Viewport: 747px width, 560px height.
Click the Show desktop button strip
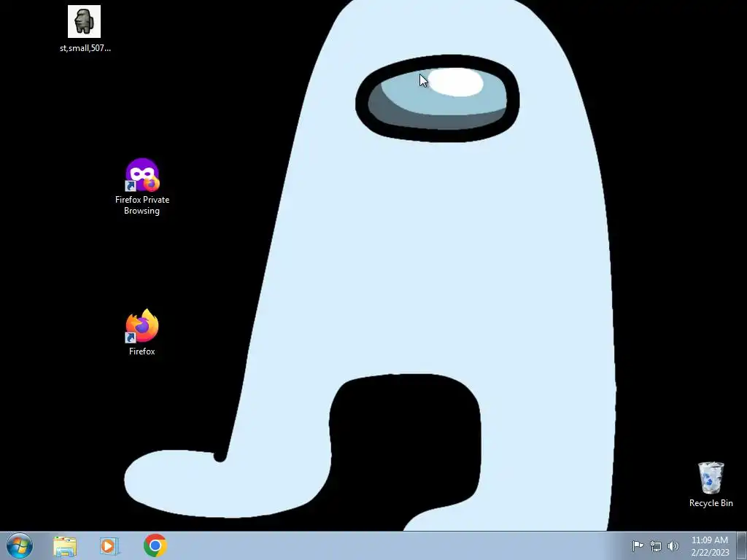pyautogui.click(x=742, y=545)
